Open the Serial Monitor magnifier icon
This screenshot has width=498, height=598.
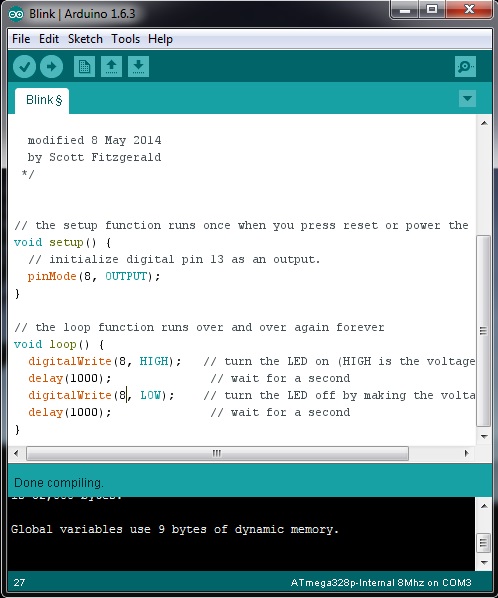[465, 67]
